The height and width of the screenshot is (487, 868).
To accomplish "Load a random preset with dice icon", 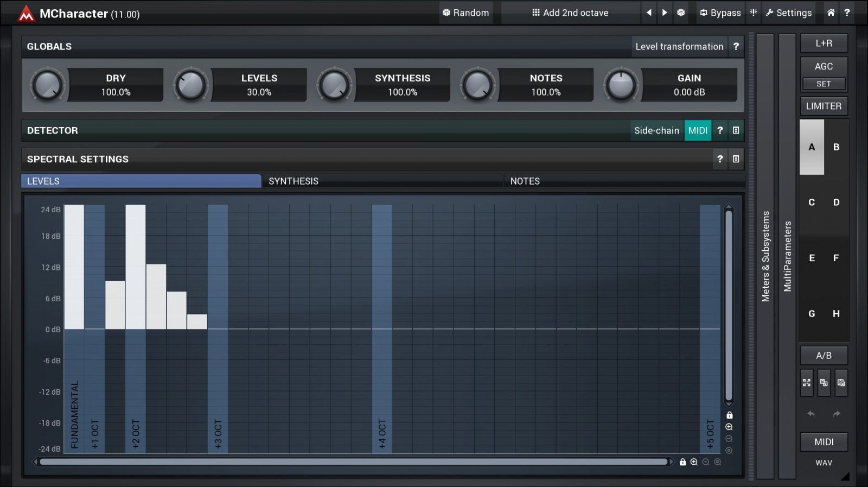I will click(681, 12).
